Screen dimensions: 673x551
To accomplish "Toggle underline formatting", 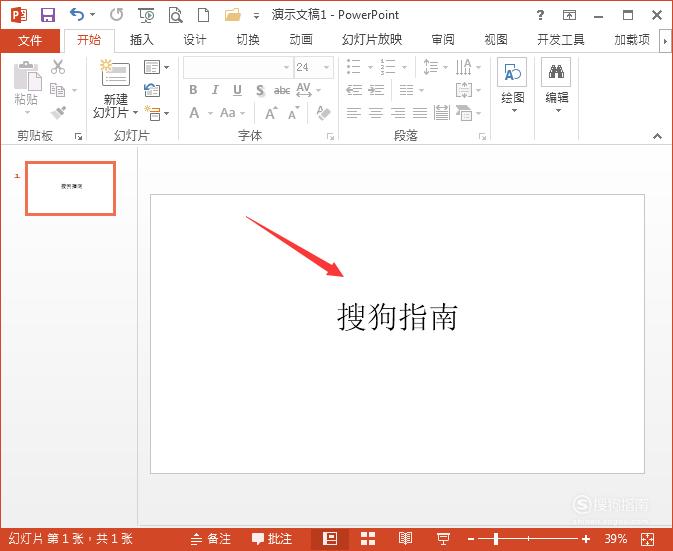I will 237,90.
